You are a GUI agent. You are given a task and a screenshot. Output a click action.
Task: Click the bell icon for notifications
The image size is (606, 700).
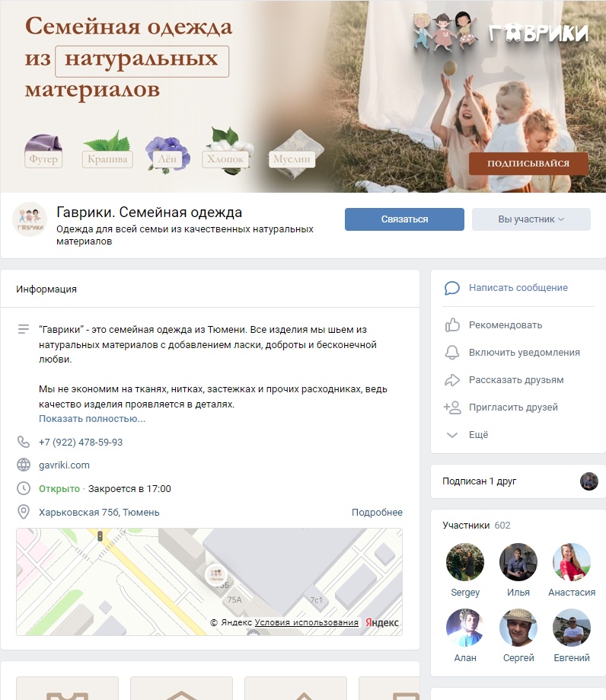(452, 352)
